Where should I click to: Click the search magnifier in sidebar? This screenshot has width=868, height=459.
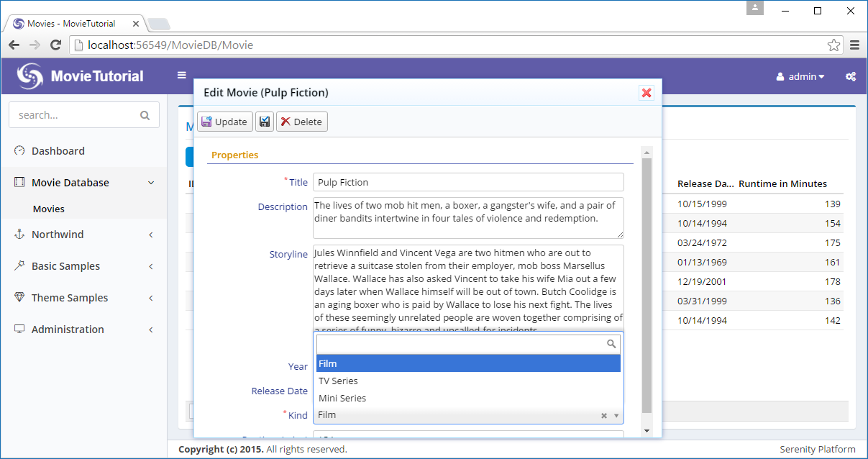click(145, 115)
